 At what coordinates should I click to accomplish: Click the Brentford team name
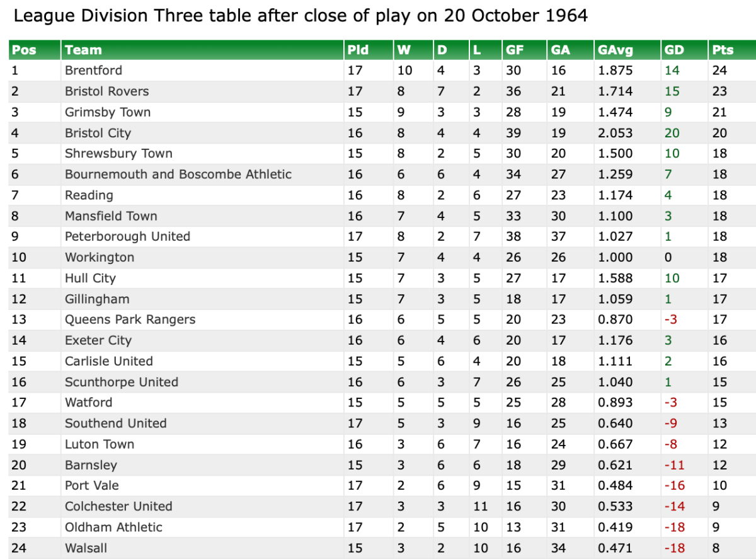pos(93,71)
